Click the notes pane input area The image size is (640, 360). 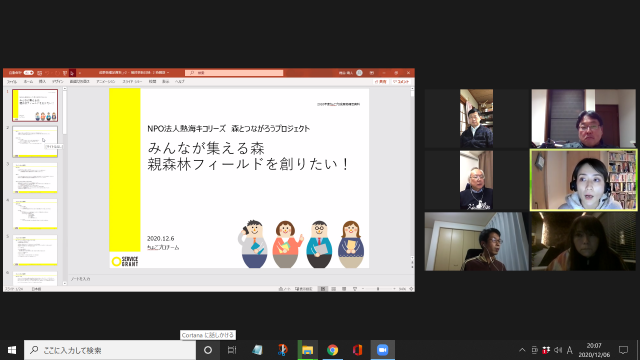[241, 279]
